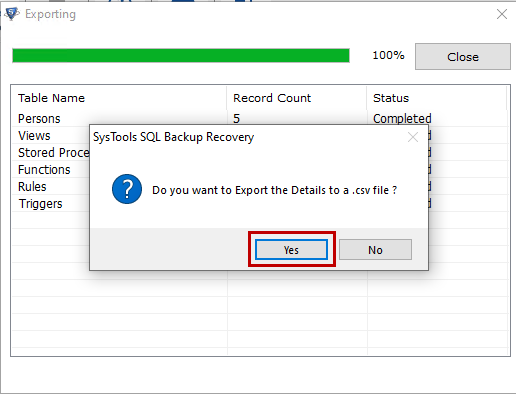516x394 pixels.
Task: Close the SysTools SQL Backup Recovery dialog
Action: coord(413,137)
